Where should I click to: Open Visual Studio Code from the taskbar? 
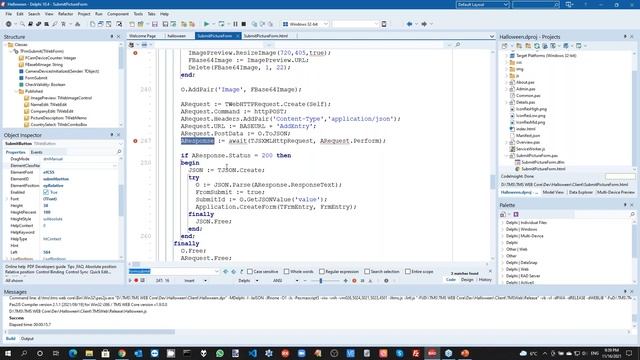point(252,353)
